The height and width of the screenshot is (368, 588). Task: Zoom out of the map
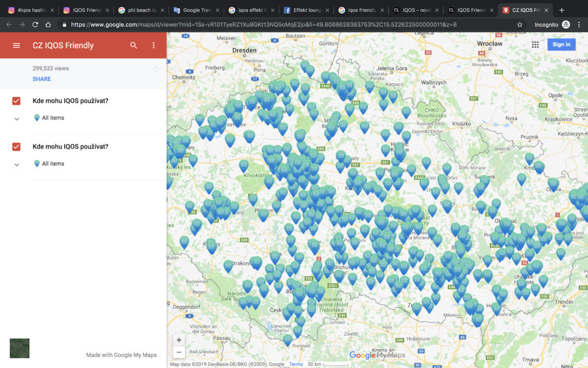[x=179, y=352]
